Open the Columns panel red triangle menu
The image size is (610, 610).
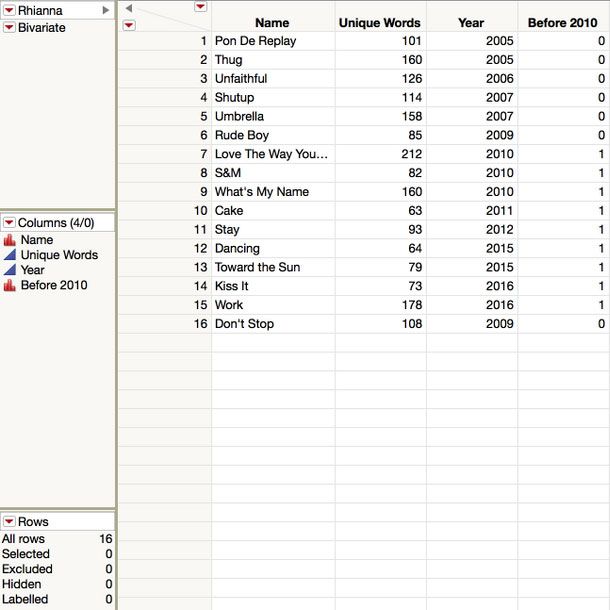click(9, 223)
